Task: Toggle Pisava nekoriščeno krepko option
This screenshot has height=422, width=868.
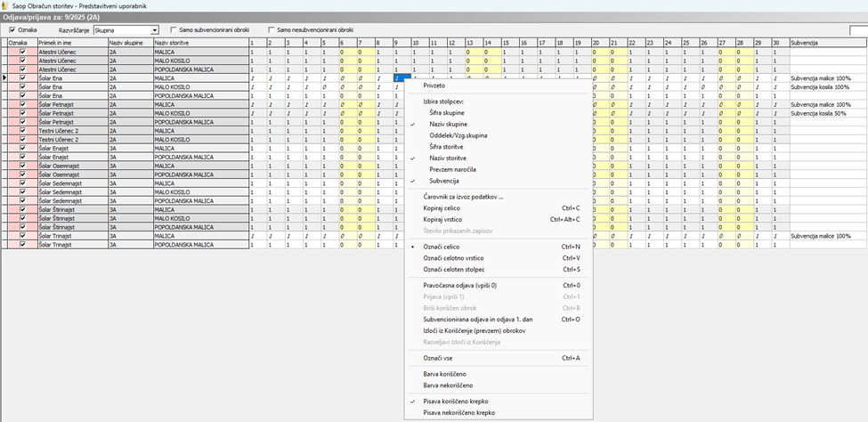Action: pos(458,412)
